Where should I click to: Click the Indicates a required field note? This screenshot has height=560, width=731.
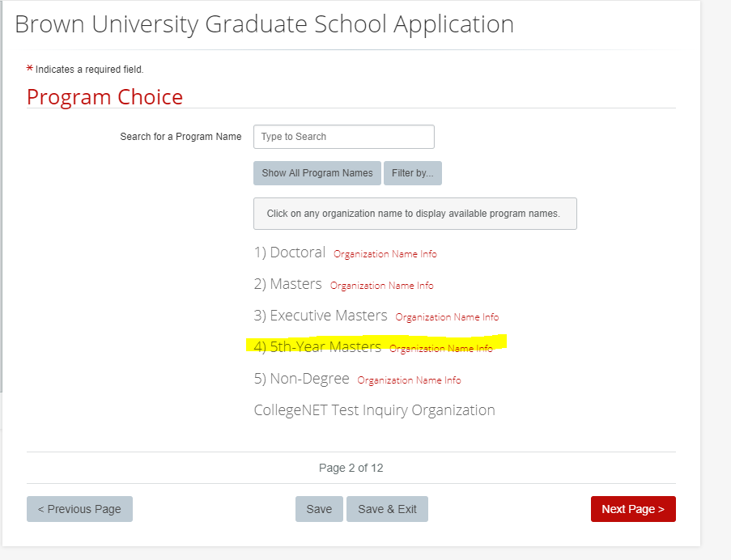coord(85,70)
